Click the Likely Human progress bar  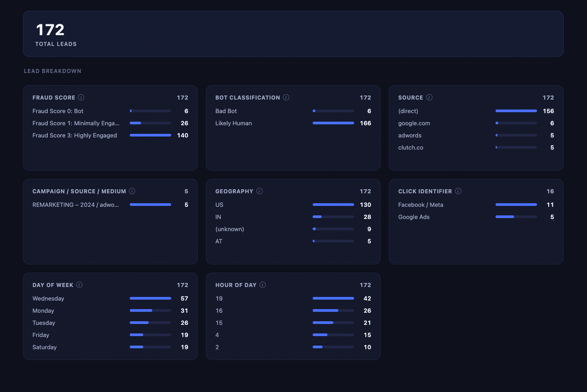pyautogui.click(x=333, y=123)
